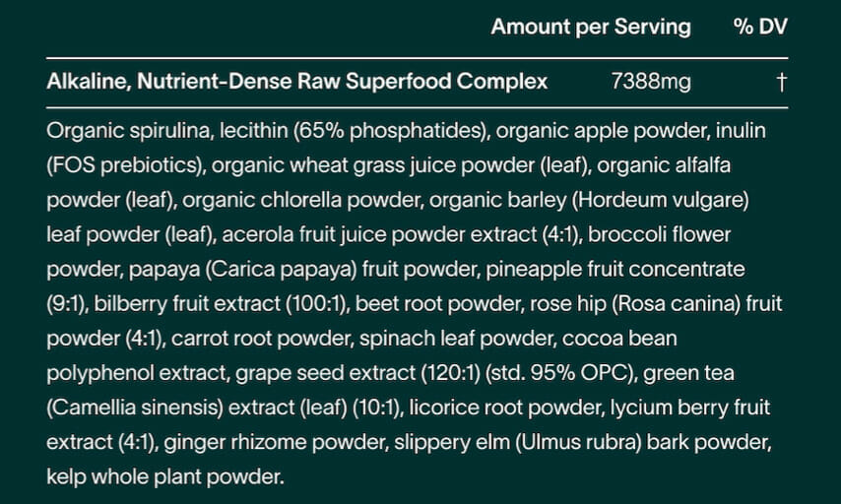This screenshot has height=504, width=841.
Task: Click "bilberry fruit extract (100:1)" text
Action: click(x=220, y=303)
